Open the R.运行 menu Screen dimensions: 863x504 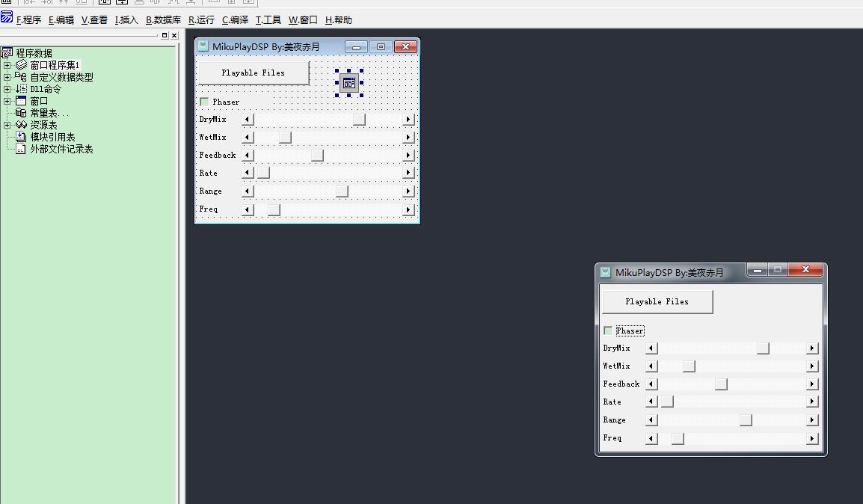coord(201,19)
